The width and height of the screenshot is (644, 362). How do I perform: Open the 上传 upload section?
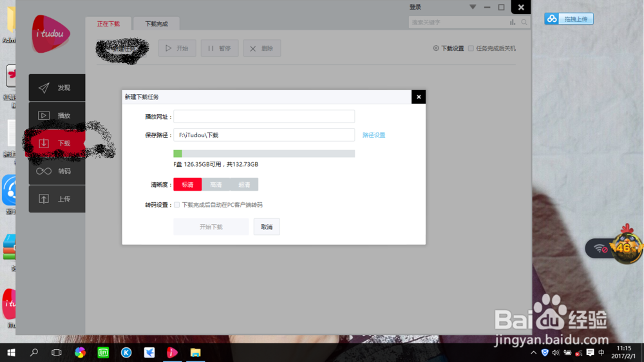(57, 199)
